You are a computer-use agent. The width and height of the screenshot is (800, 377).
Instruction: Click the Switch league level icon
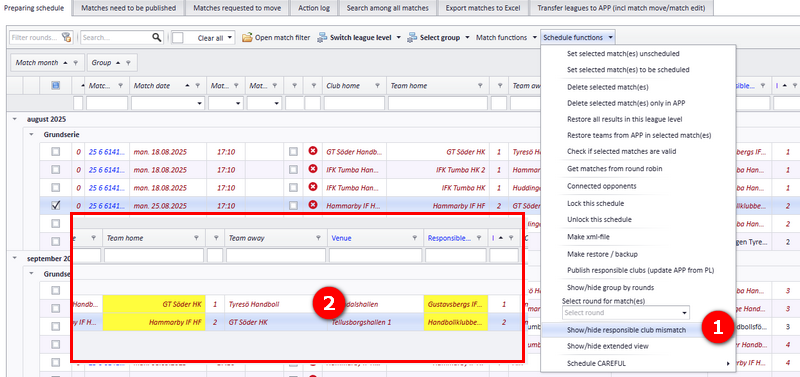pos(322,37)
